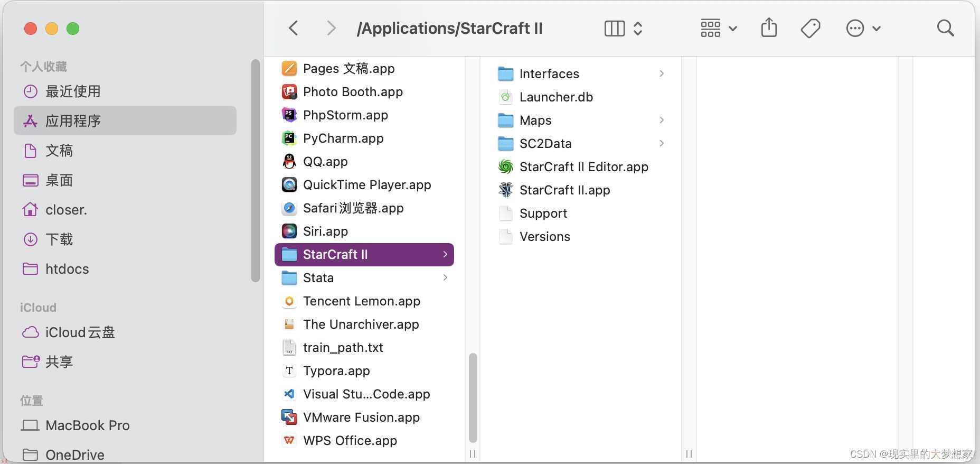Click the search magnifier icon
The image size is (980, 464).
[945, 28]
